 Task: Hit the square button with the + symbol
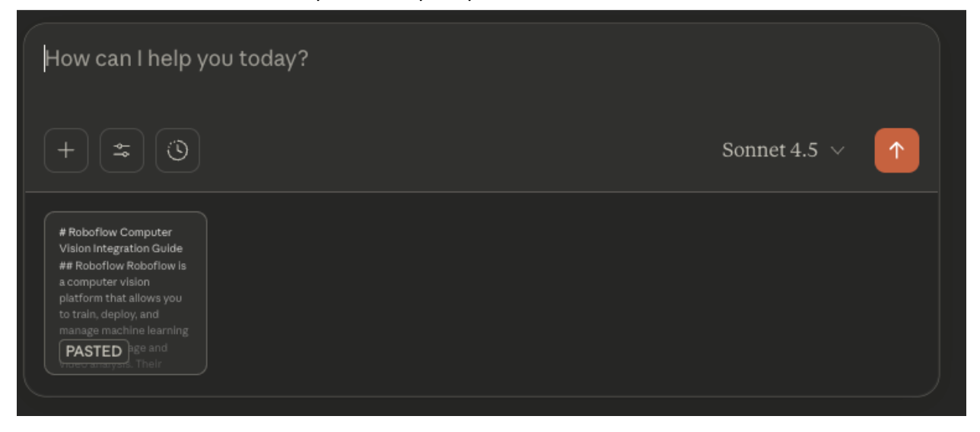66,151
